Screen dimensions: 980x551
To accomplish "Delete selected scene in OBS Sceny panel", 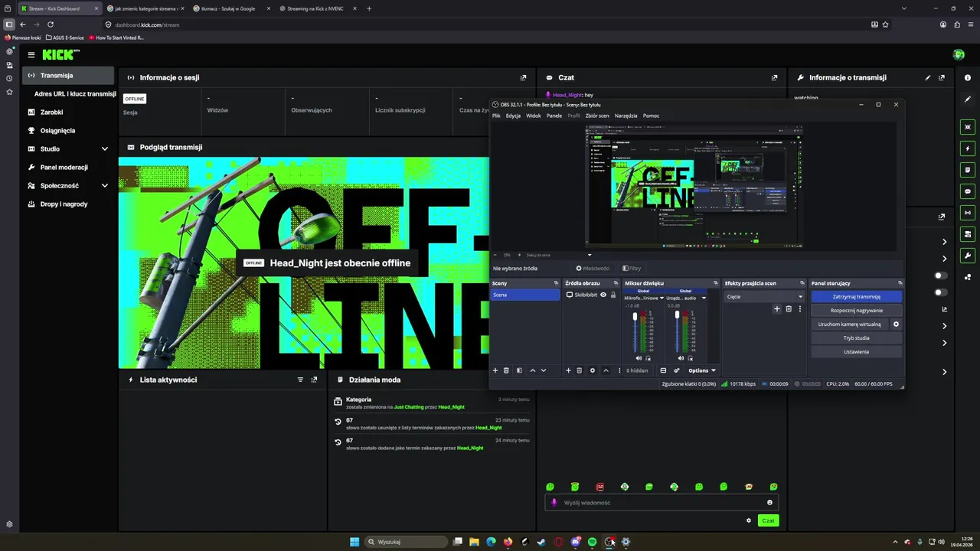I will (507, 370).
